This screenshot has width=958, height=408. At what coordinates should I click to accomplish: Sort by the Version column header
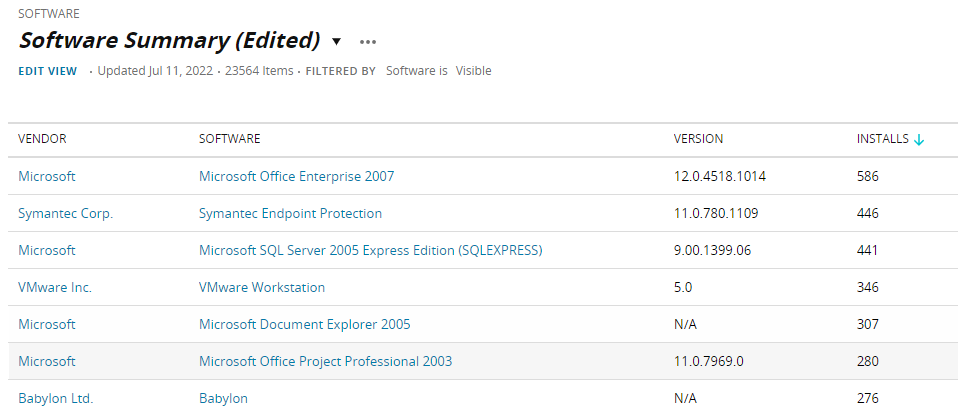(x=698, y=139)
